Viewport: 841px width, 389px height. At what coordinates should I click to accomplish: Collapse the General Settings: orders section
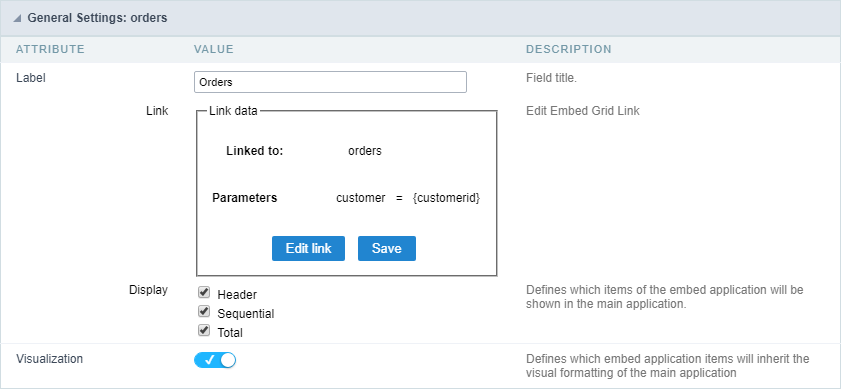click(x=18, y=18)
